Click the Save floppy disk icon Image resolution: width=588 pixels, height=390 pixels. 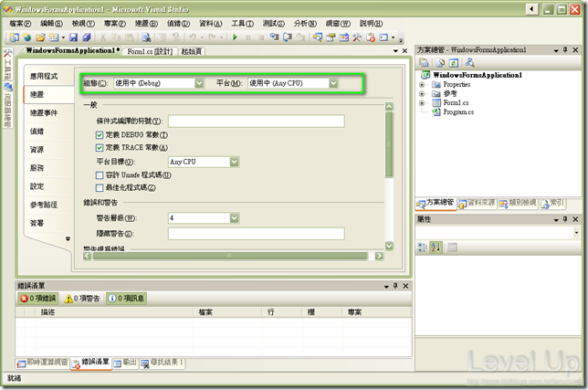73,37
